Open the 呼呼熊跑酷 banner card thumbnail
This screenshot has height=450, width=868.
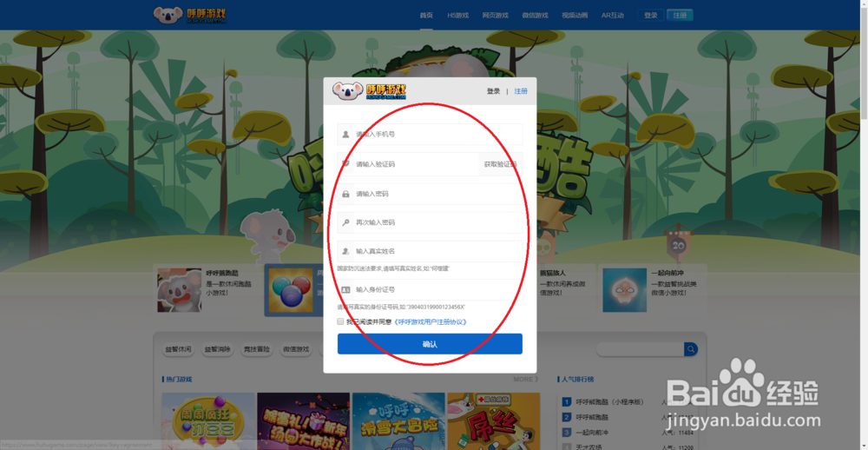tap(180, 290)
